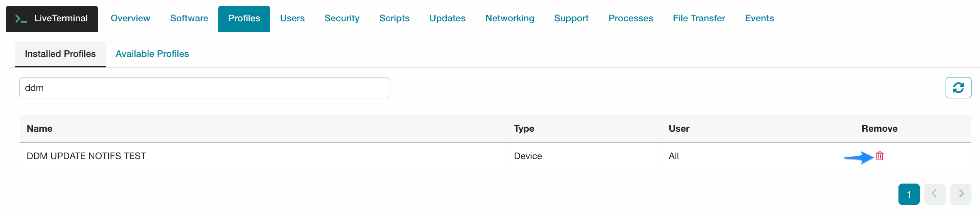Go to the Users tab

coord(292,19)
